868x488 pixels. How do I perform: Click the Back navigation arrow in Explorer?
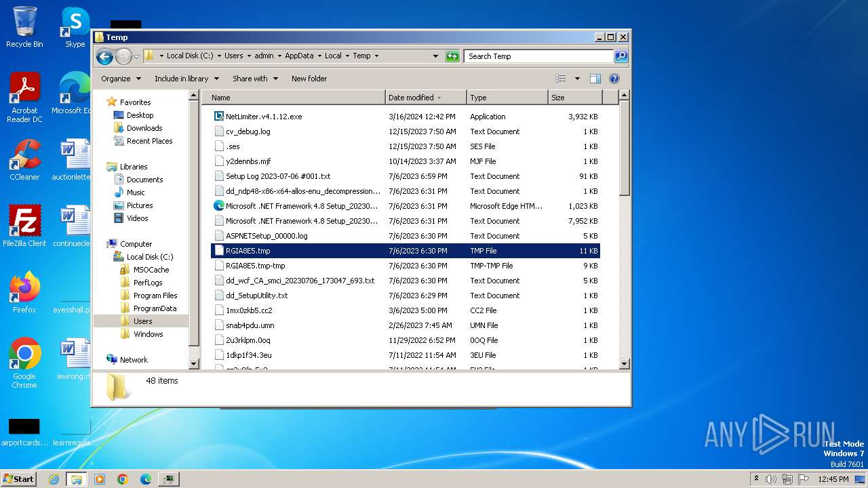point(104,56)
